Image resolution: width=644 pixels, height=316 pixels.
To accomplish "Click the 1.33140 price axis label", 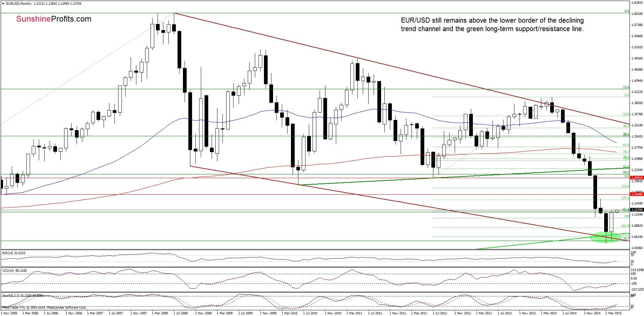I will pyautogui.click(x=637, y=125).
